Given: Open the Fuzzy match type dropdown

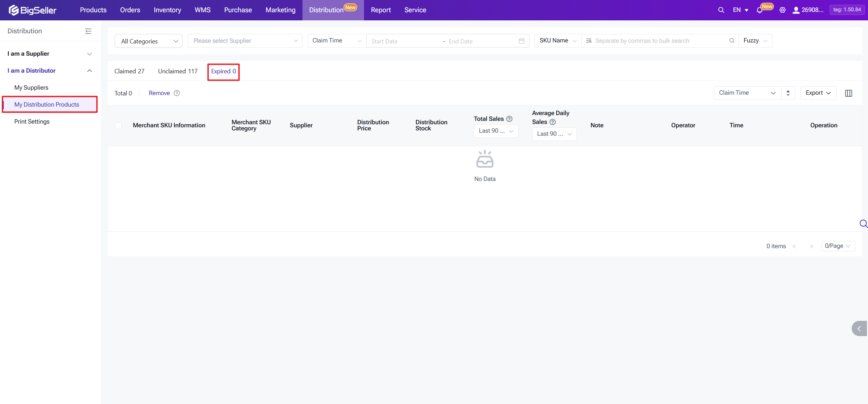Looking at the screenshot, I should pyautogui.click(x=755, y=41).
